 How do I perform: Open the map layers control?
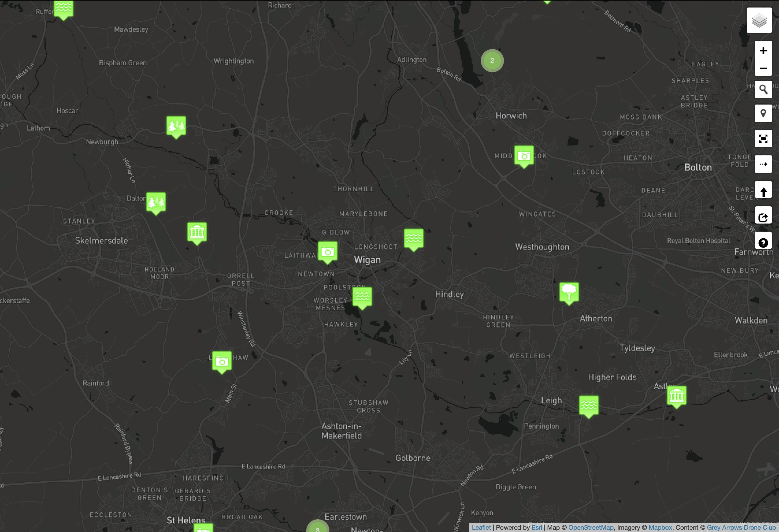coord(759,21)
